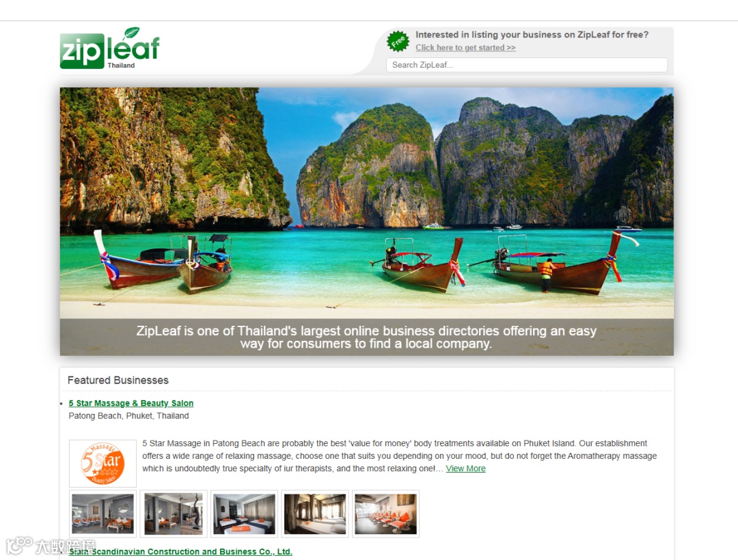Click the banner caption about ZipLeaf directories
738x560 pixels.
coord(366,337)
